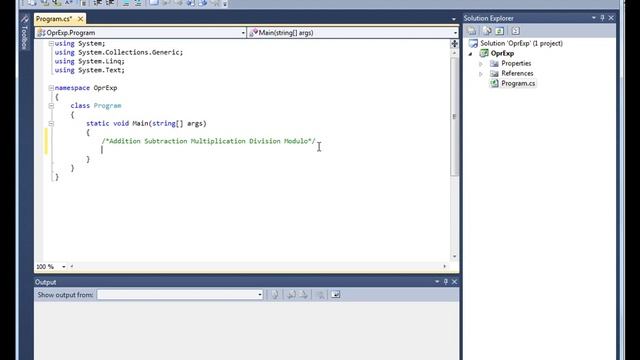Image resolution: width=640 pixels, height=360 pixels.
Task: Click the OprExp project icon
Action: click(x=484, y=53)
